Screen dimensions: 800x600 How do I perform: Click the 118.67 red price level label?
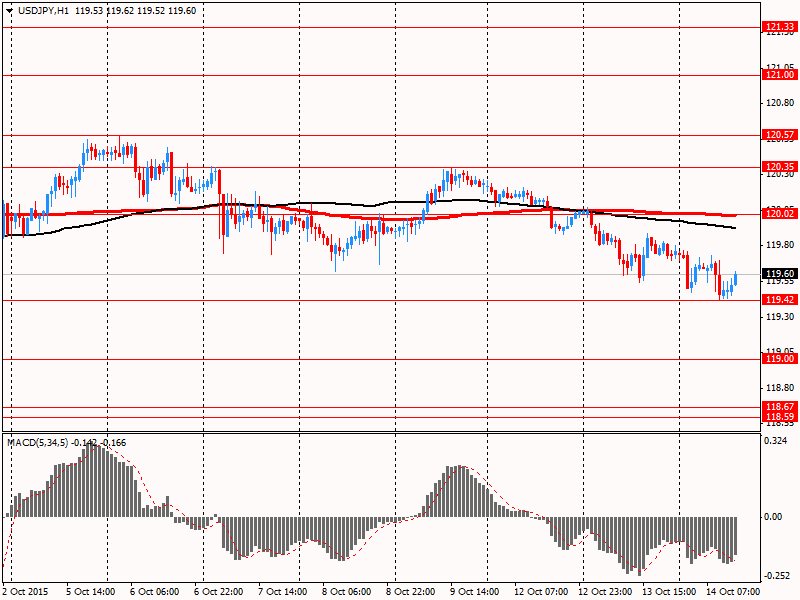780,407
